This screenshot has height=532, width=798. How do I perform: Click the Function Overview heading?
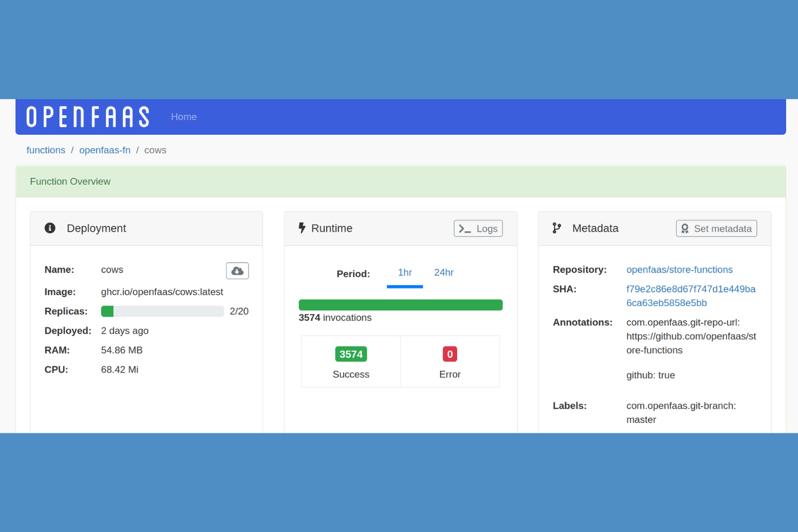pyautogui.click(x=70, y=182)
